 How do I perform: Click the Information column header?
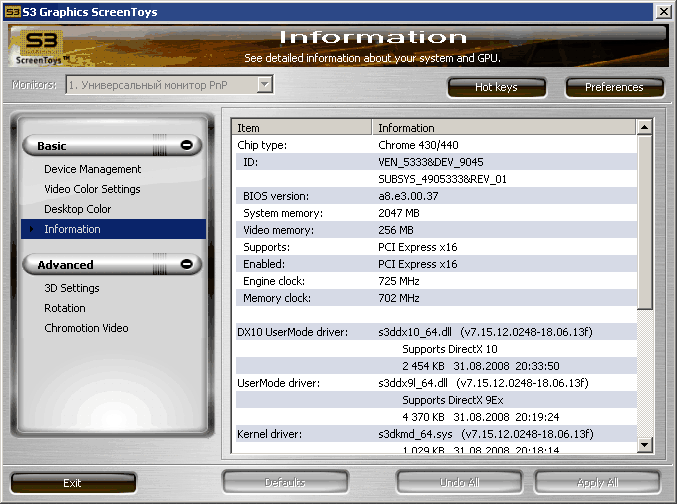504,127
